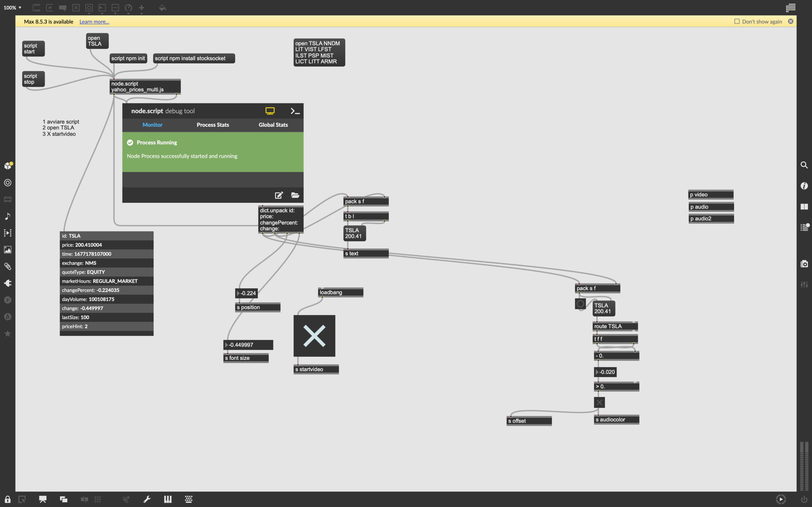Open the calendar grid icon at top right

pyautogui.click(x=790, y=7)
